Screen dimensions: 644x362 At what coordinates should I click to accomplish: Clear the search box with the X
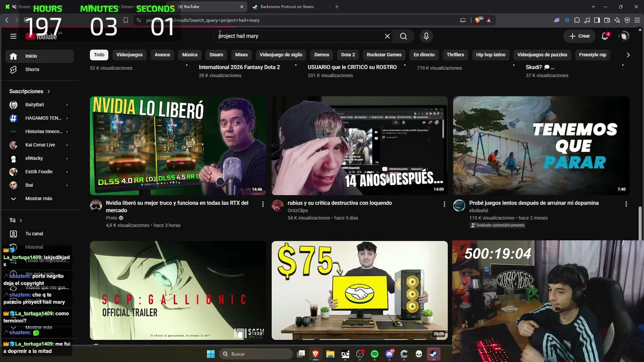[x=387, y=36]
